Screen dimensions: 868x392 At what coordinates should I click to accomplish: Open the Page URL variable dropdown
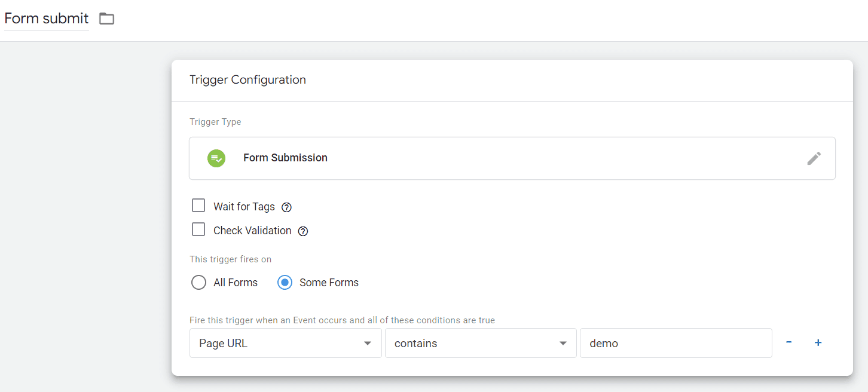286,343
